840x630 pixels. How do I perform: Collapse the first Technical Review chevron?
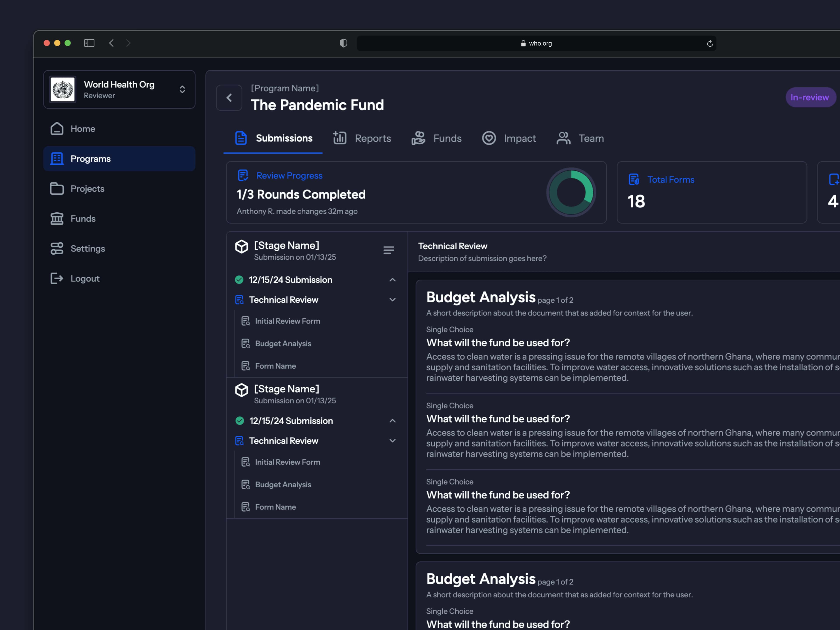(x=393, y=300)
